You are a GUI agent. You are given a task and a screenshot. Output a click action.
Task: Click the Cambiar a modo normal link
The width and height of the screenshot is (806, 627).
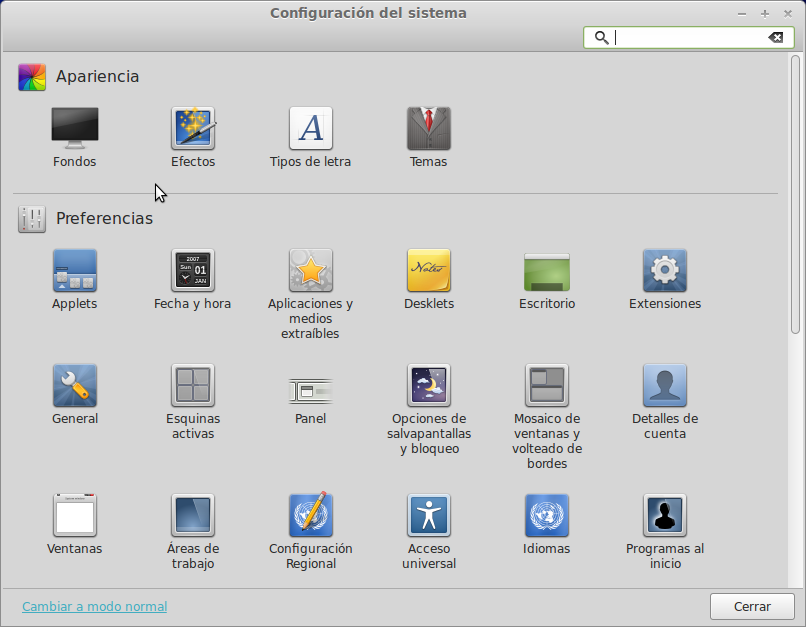pos(95,606)
